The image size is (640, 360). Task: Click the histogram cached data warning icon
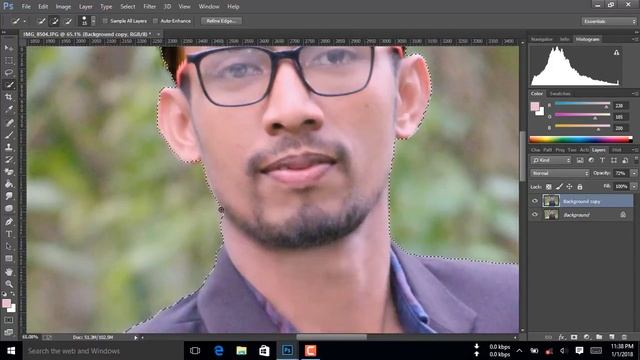[616, 52]
